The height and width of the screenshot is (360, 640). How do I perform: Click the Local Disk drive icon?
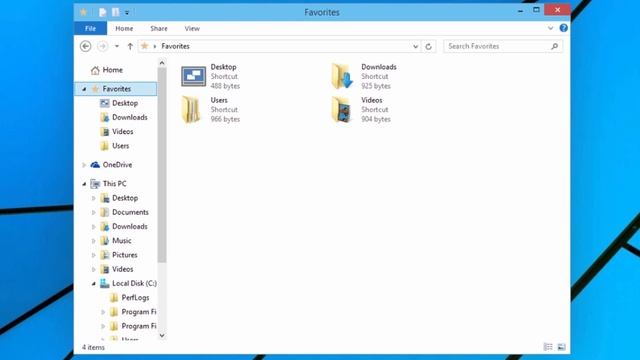pos(105,283)
